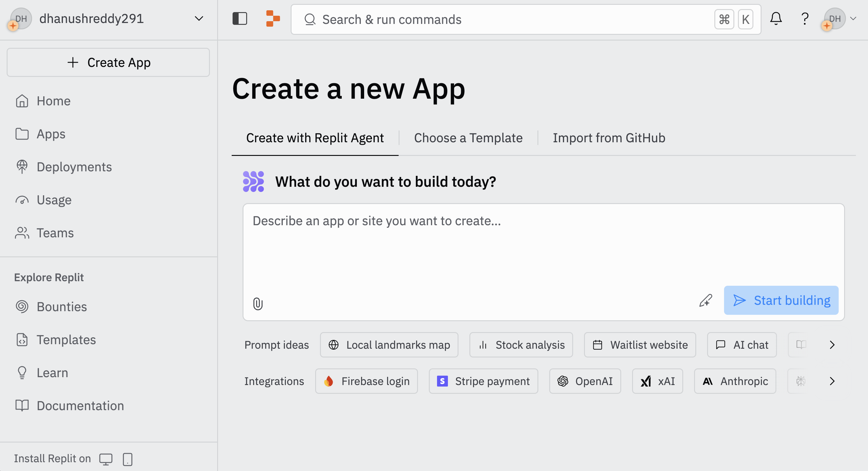The image size is (868, 471).
Task: Open the help menu
Action: pyautogui.click(x=805, y=19)
